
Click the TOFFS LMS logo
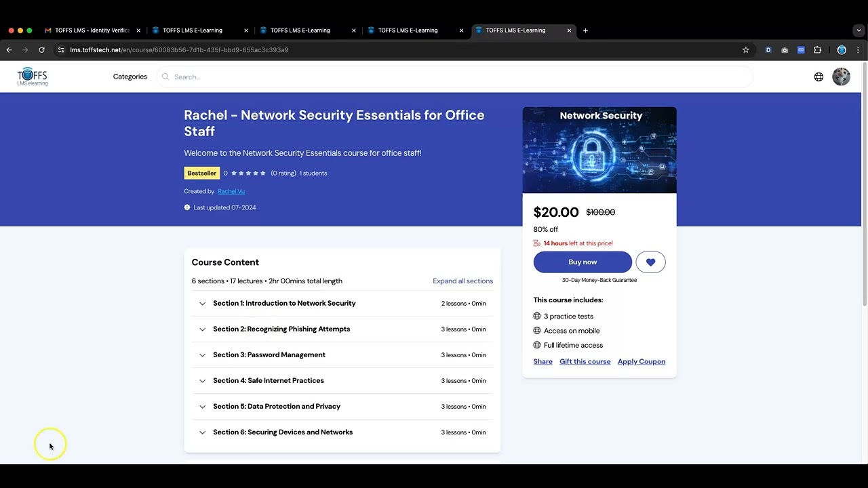(33, 77)
